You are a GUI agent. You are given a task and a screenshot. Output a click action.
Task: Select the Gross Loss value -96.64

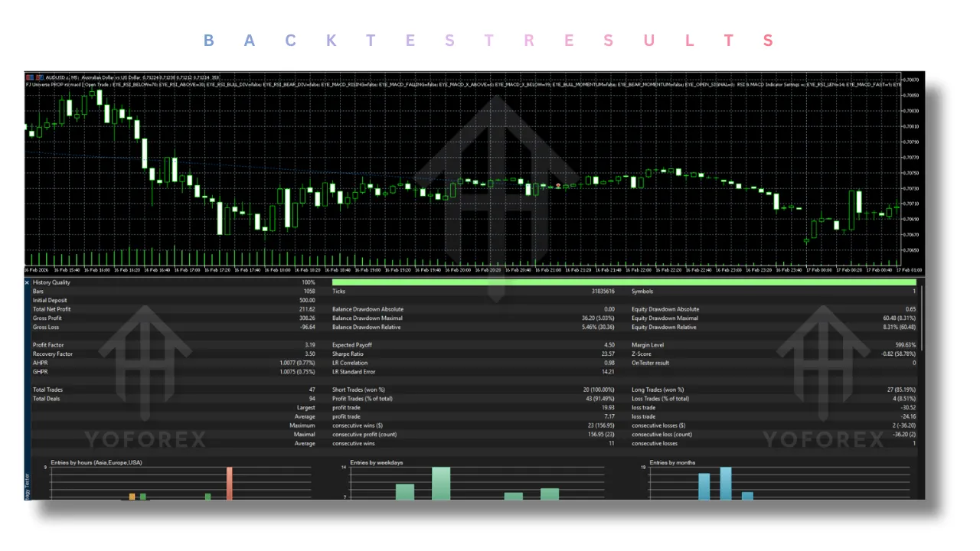(x=307, y=328)
